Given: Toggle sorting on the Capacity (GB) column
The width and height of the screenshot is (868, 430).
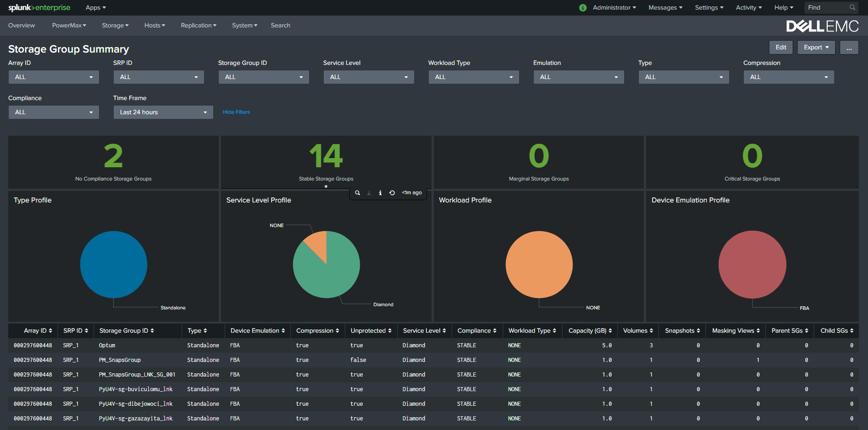Looking at the screenshot, I should coord(589,330).
